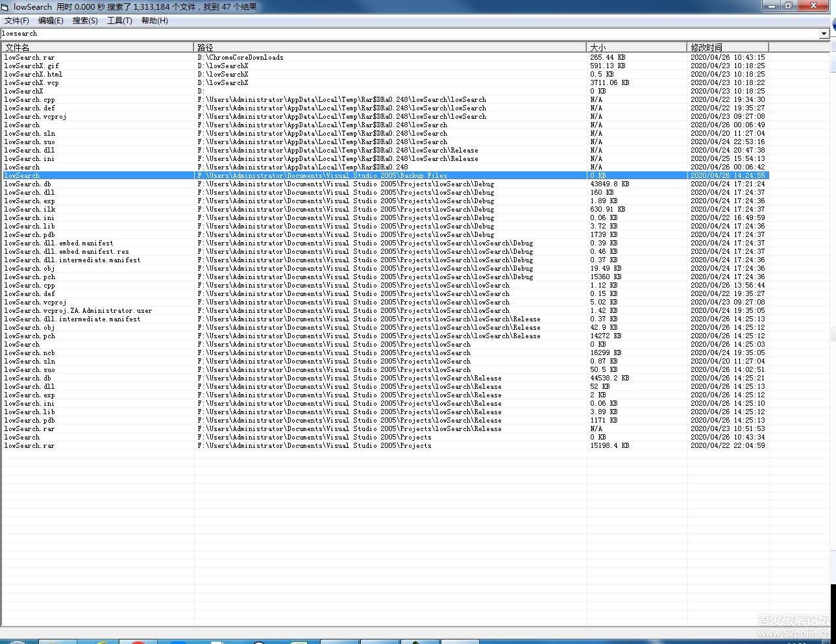Select lowSearch.vcproj.ZA.Administrator.user file

click(78, 310)
